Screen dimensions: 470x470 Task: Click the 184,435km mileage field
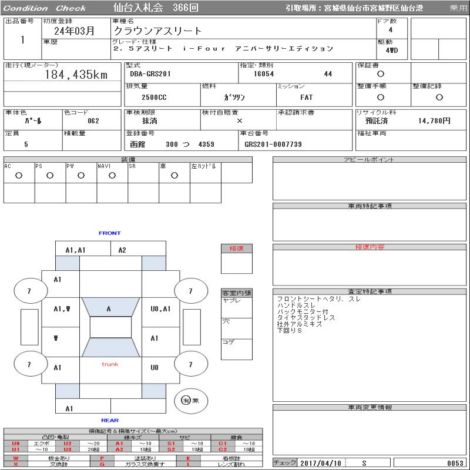62,74
